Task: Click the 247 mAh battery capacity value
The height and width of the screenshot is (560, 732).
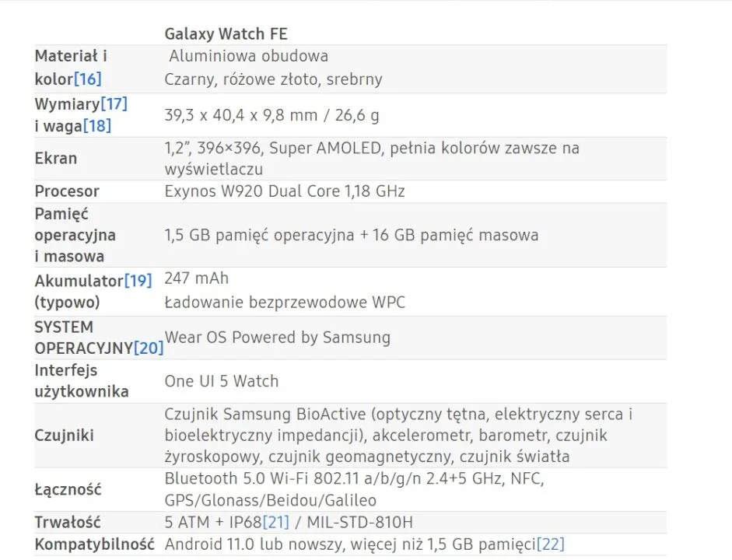Action: tap(197, 278)
